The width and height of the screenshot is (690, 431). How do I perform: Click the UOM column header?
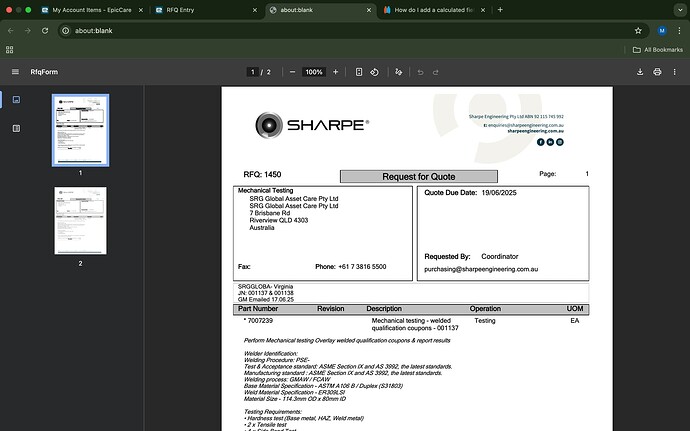click(575, 309)
